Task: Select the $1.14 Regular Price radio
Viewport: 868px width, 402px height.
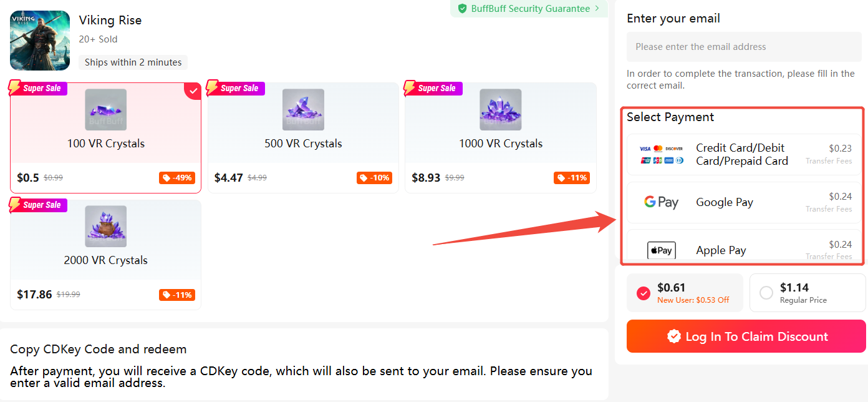Action: (766, 293)
